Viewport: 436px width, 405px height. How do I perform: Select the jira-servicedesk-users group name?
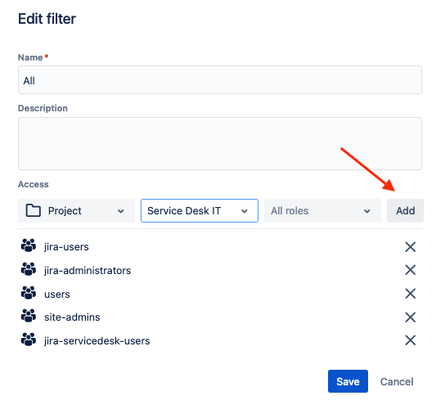pyautogui.click(x=97, y=341)
